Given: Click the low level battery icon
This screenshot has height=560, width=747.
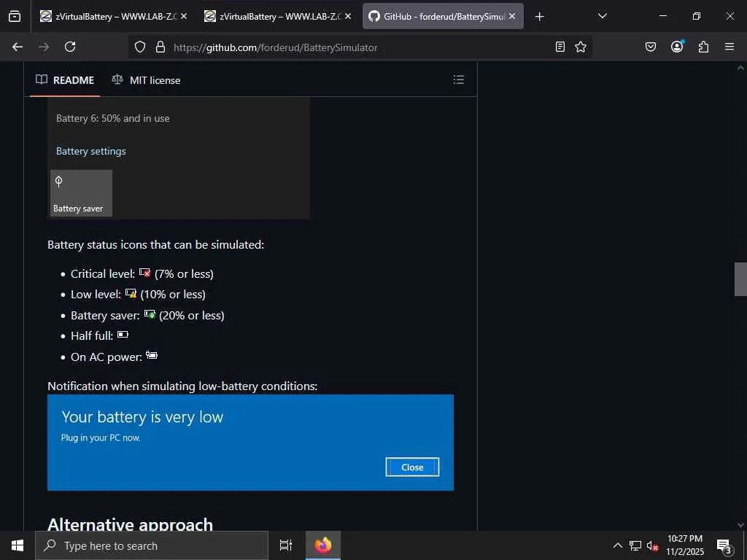Looking at the screenshot, I should tap(131, 293).
